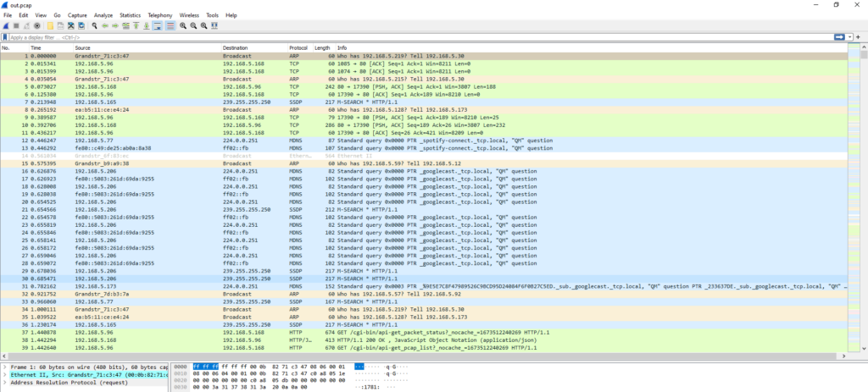The width and height of the screenshot is (868, 392).
Task: Add a filter button with the plus icon
Action: click(858, 37)
